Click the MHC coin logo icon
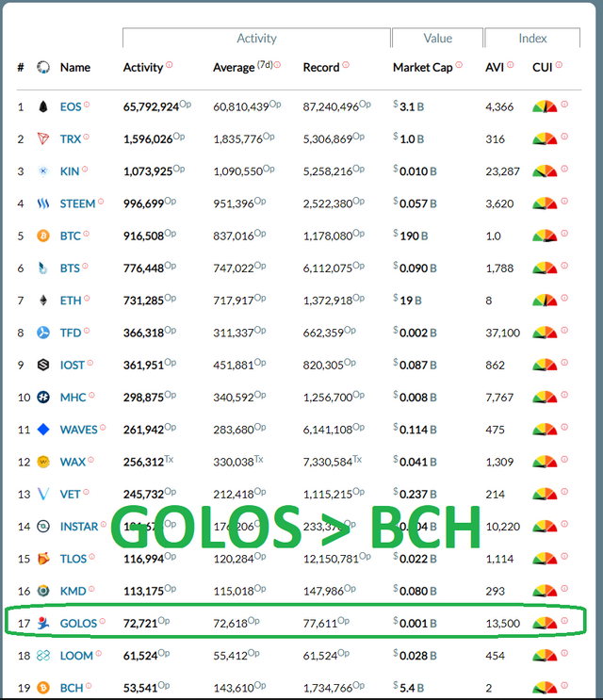 tap(43, 398)
